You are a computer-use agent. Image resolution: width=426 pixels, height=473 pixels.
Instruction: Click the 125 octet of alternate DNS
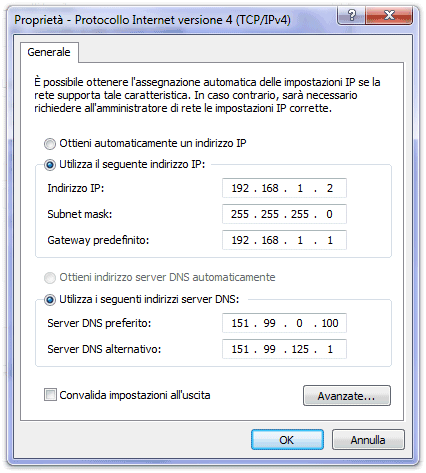pos(300,349)
